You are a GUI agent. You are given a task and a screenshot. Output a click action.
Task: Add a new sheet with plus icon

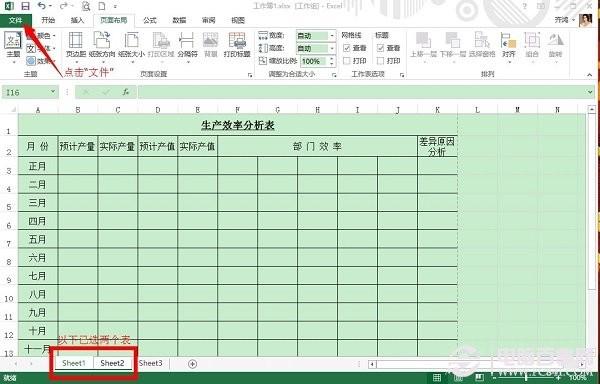(x=192, y=364)
